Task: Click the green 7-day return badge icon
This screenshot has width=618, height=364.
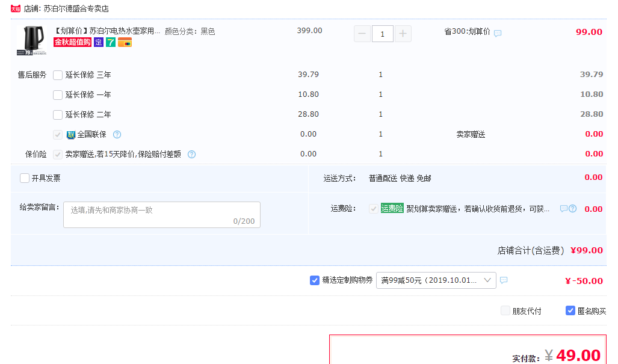Action: [x=111, y=42]
